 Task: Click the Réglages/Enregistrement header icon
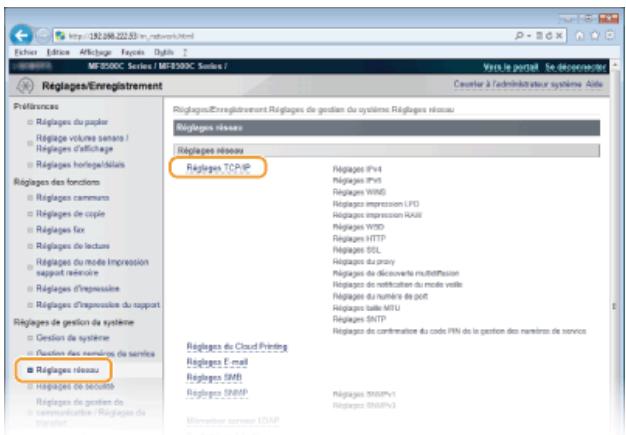pos(25,85)
